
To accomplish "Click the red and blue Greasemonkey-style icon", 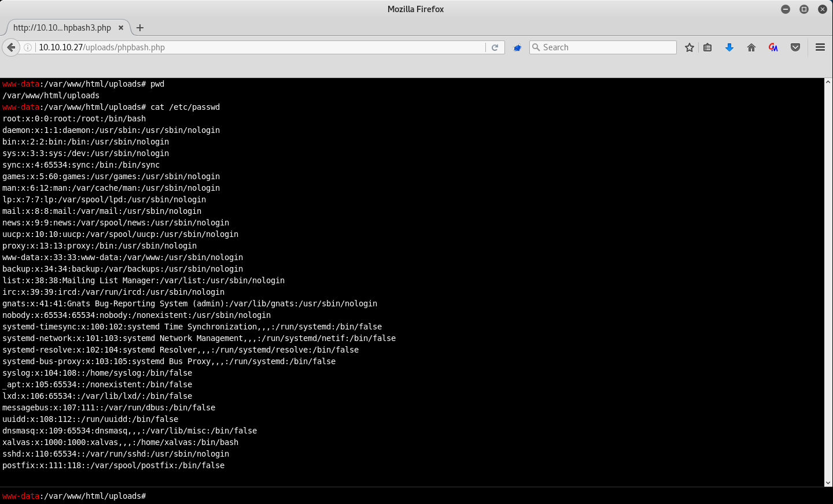I will click(x=773, y=47).
